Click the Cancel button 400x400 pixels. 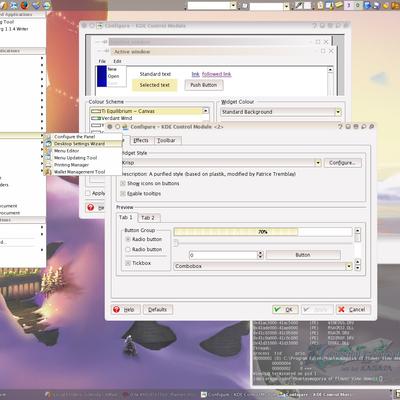click(x=353, y=310)
